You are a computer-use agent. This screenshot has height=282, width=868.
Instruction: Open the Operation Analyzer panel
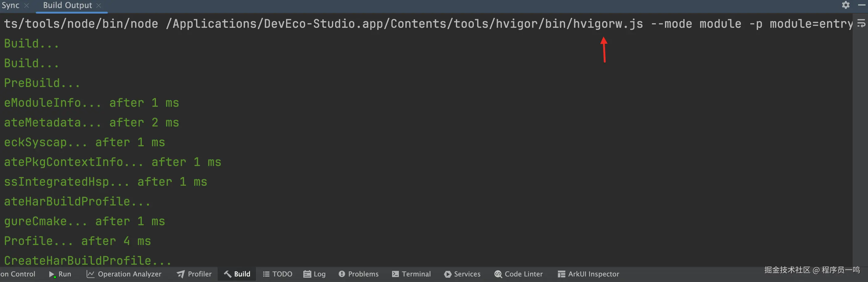coord(124,274)
